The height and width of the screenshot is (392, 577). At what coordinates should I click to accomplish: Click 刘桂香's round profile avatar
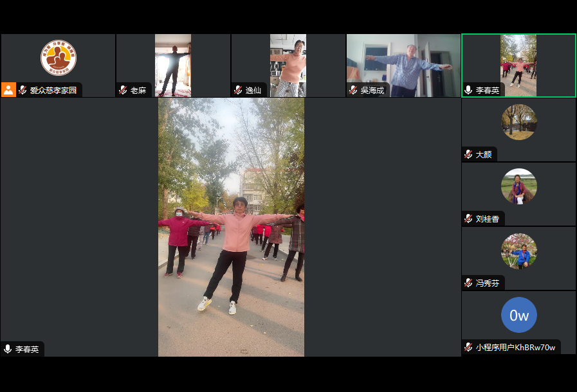pos(518,186)
